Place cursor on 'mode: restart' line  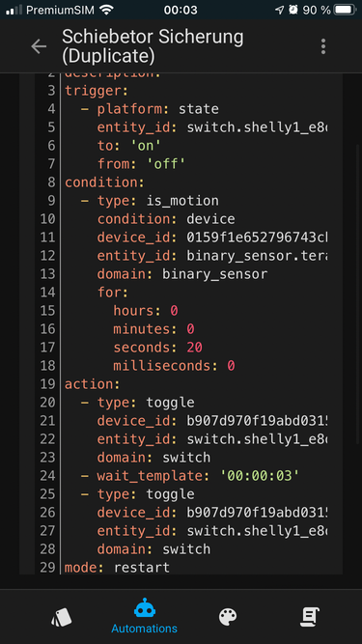pos(117,568)
